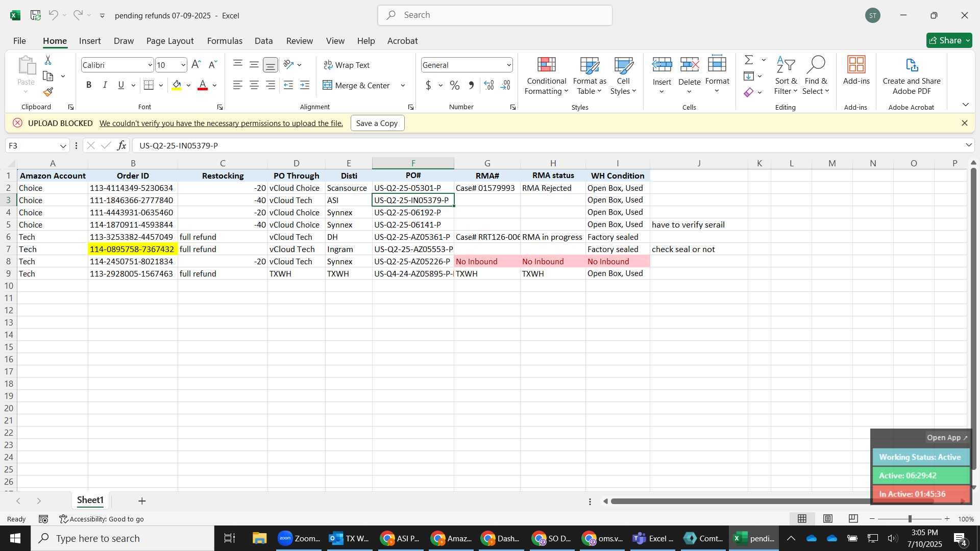Open the General number format dropdown

509,65
